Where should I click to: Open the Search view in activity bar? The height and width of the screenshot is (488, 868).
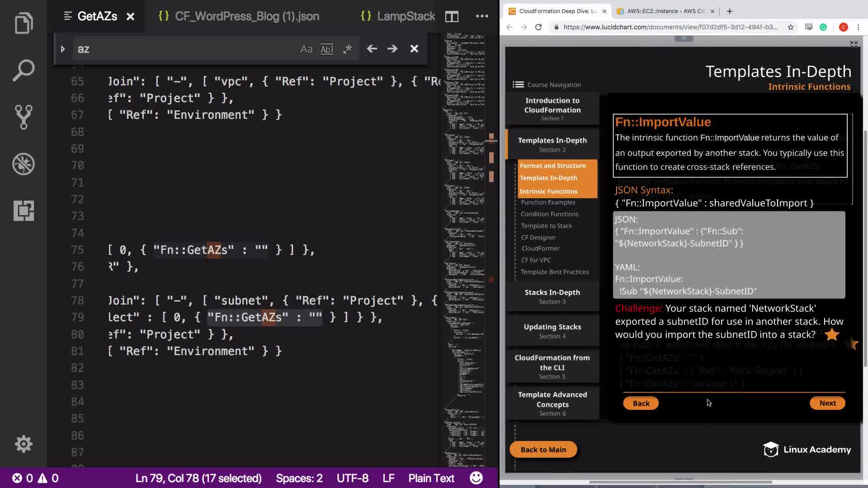(24, 70)
